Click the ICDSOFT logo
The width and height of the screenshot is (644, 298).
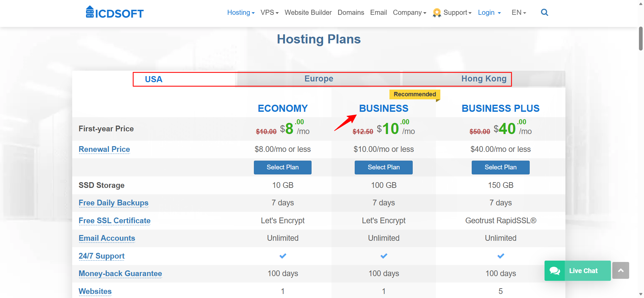[115, 12]
